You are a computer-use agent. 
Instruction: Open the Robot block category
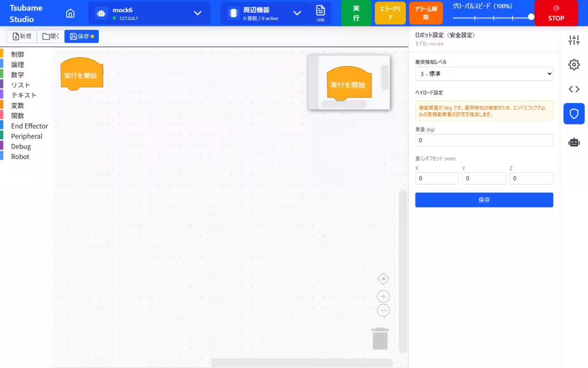20,157
